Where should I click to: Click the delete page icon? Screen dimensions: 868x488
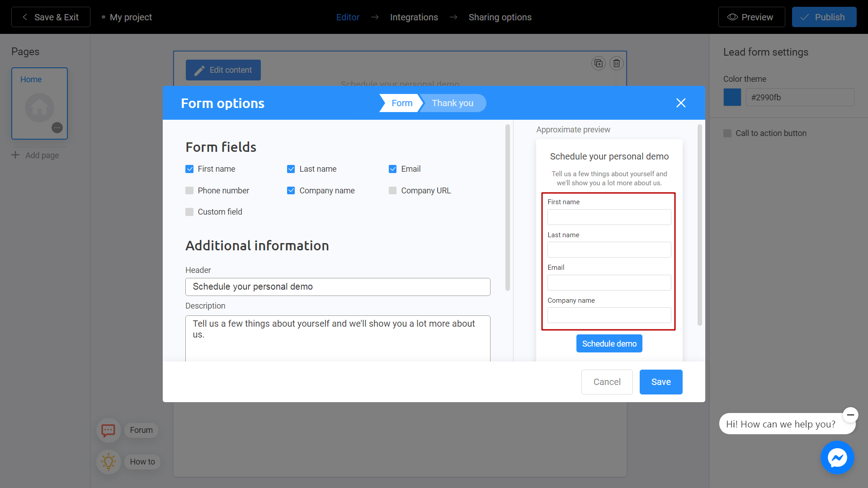pos(617,63)
